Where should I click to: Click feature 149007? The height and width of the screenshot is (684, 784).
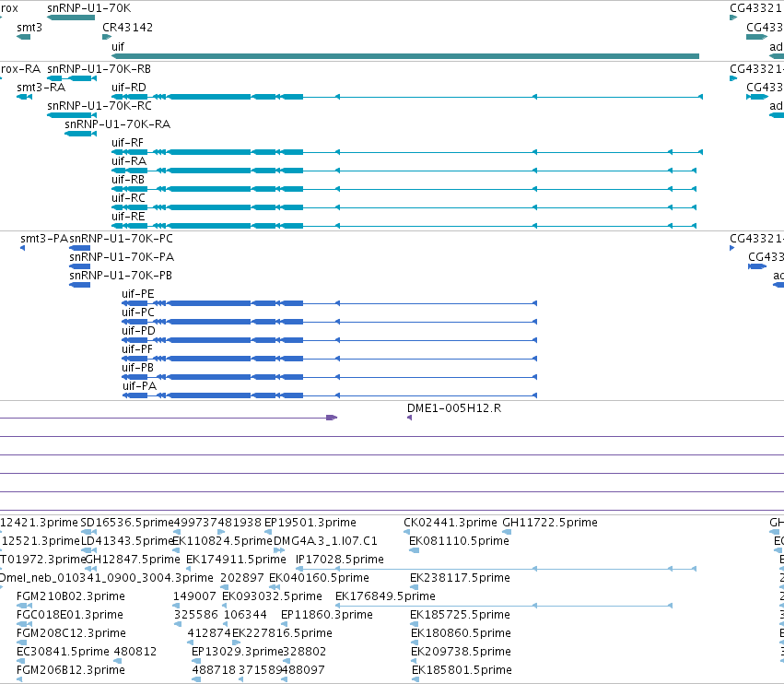click(x=177, y=606)
